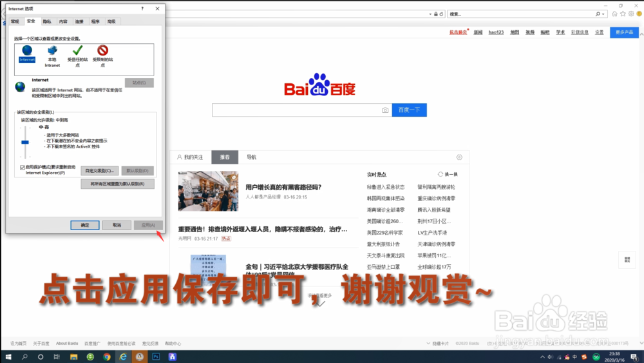Click the browser home icon

[614, 14]
